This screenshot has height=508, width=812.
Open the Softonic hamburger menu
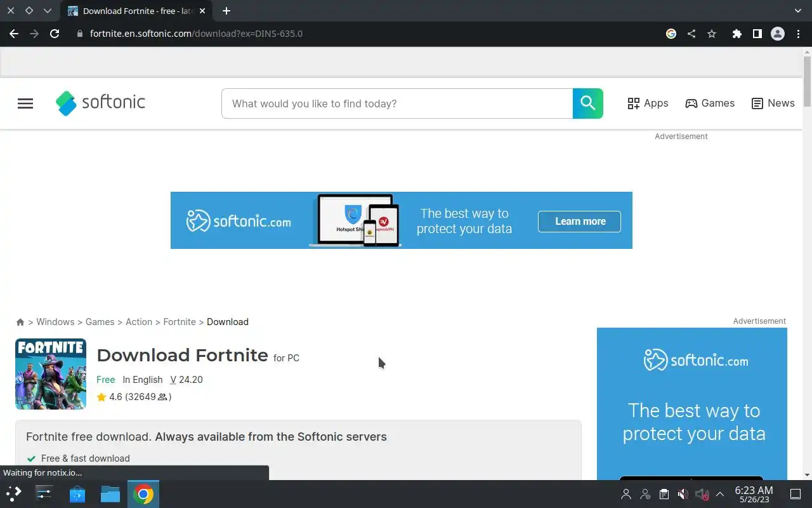(x=25, y=104)
